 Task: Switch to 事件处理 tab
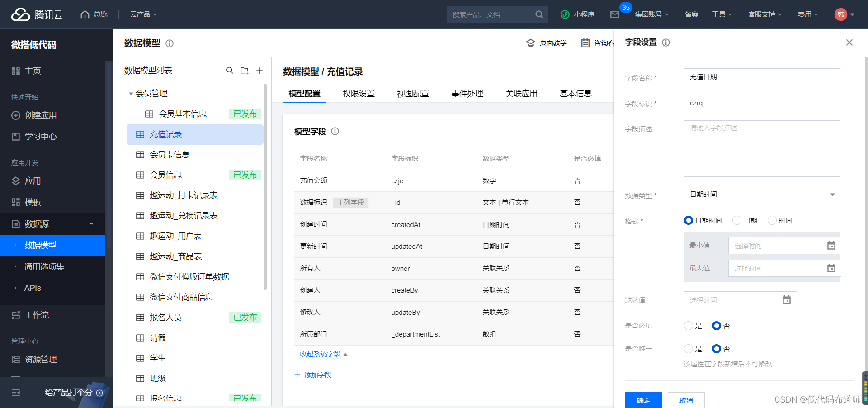(x=467, y=94)
